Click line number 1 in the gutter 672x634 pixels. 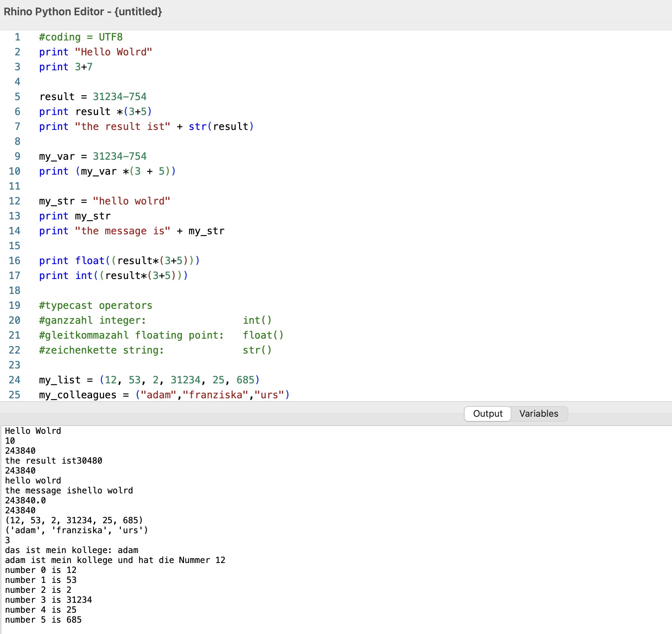17,37
